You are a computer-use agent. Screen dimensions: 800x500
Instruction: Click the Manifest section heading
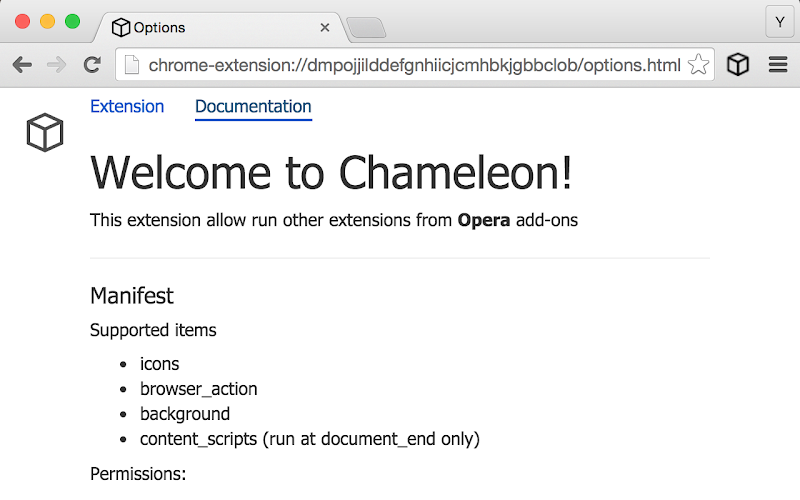pos(132,296)
